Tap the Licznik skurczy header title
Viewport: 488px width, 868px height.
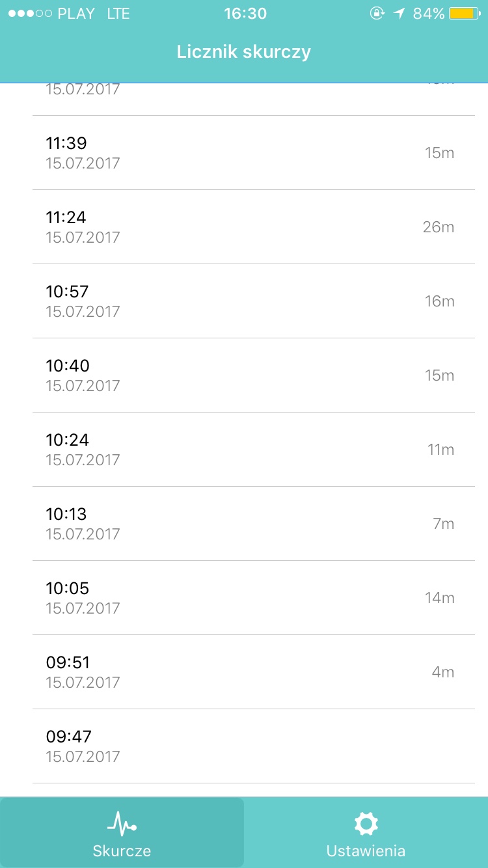pos(244,52)
